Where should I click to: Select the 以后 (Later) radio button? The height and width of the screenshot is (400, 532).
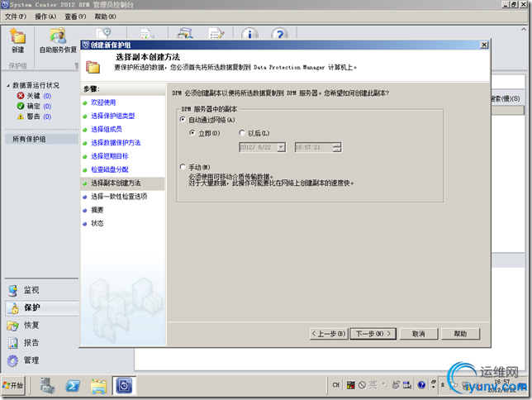(242, 133)
